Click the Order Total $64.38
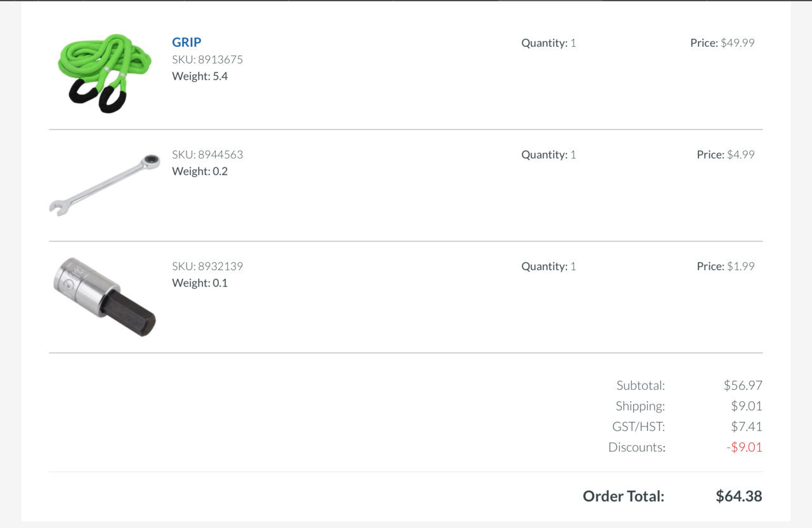Screen dimensions: 812x528 (739, 496)
